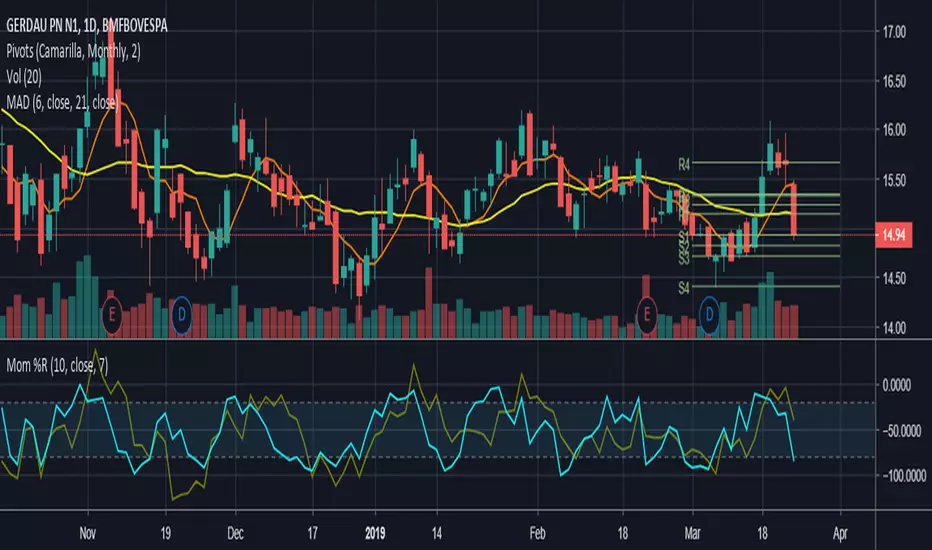Click the dividend D marker near 19 November
Screen dimensions: 932x550
pyautogui.click(x=182, y=313)
